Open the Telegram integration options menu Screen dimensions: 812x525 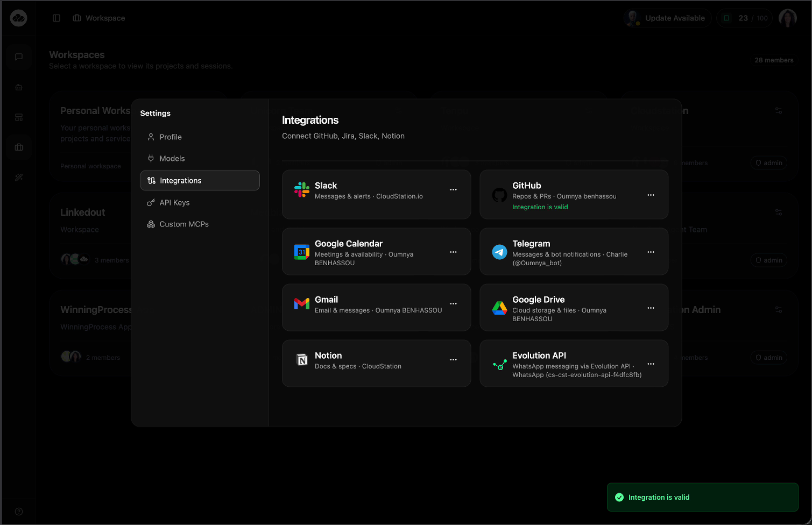651,252
